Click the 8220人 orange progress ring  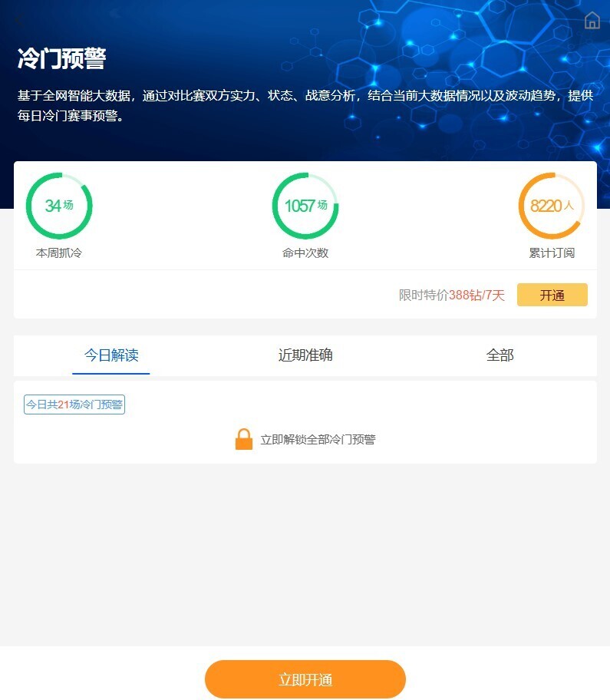click(x=552, y=206)
